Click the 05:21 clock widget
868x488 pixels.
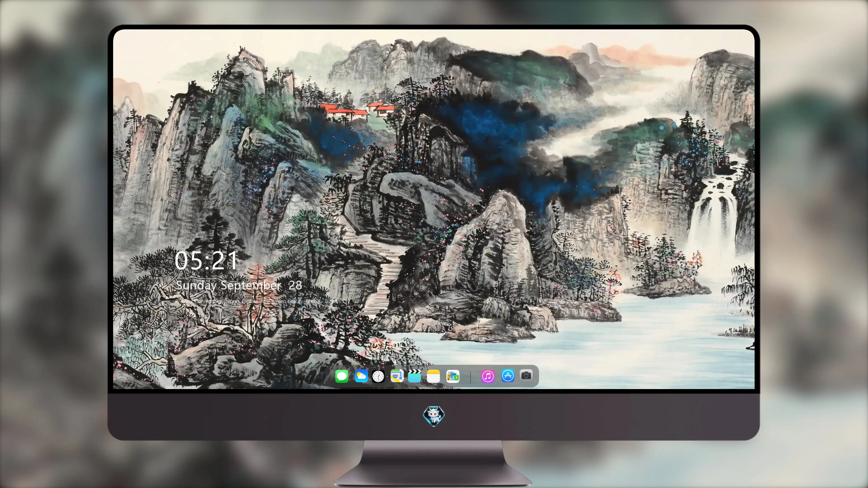206,260
